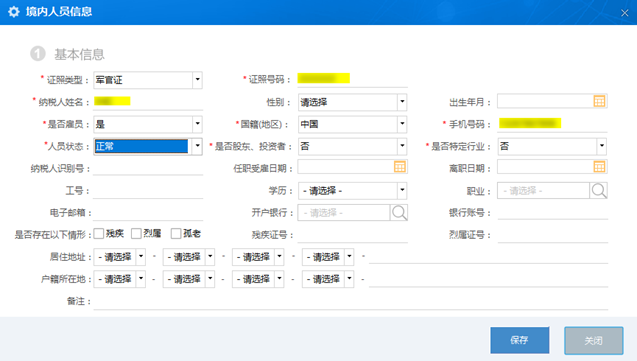637x361 pixels.
Task: Open calendar picker for 出生年月
Action: tap(599, 101)
